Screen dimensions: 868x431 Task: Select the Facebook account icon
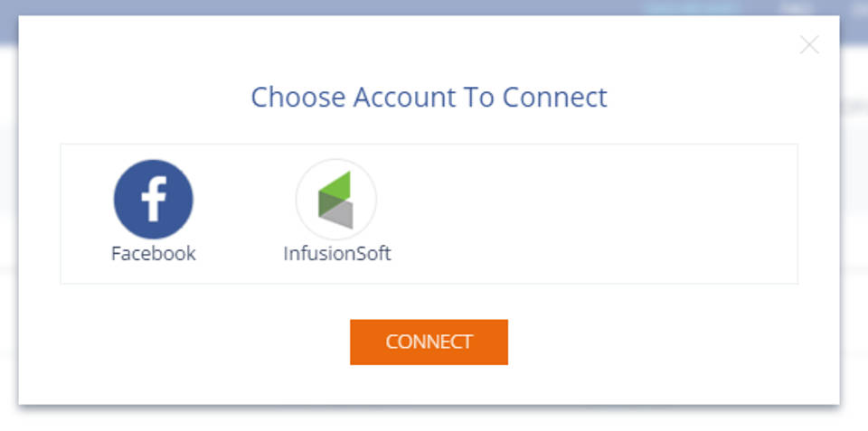153,200
